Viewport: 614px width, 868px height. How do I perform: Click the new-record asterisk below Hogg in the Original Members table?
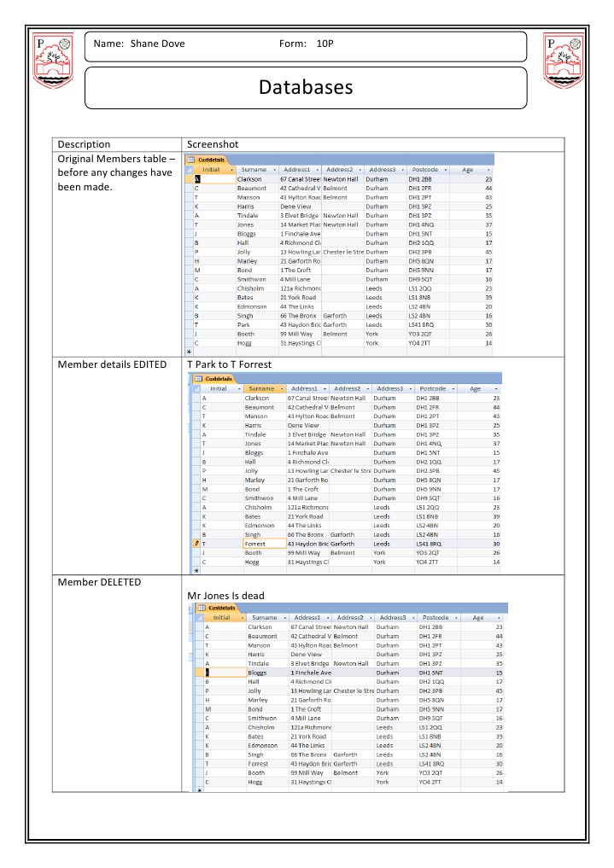point(189,352)
